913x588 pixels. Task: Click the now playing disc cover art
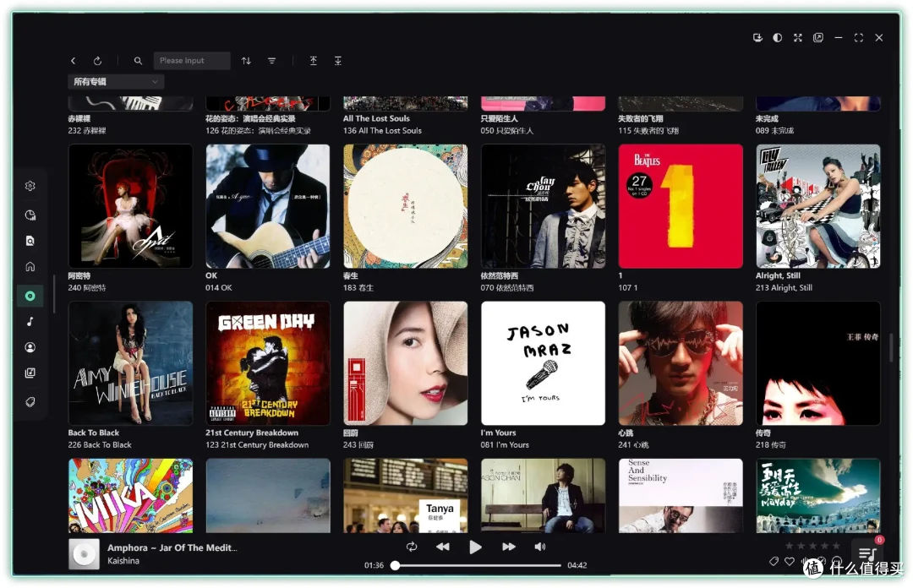coord(84,553)
